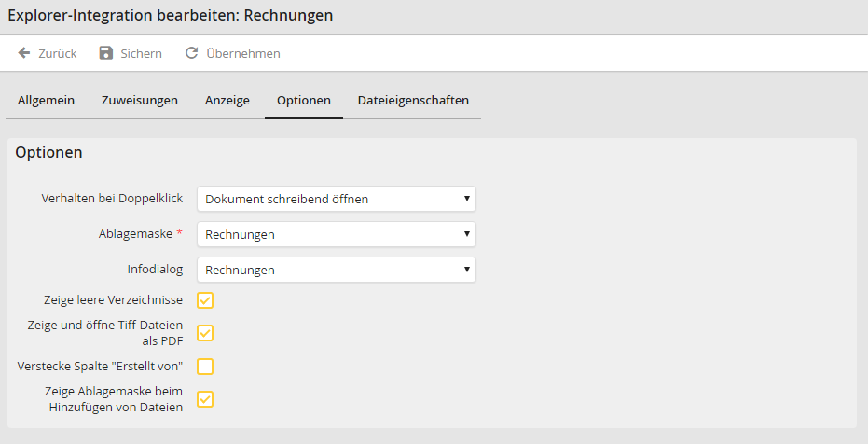The height and width of the screenshot is (444, 868).
Task: Click the Zeige leere Verzeichnisse label
Action: pyautogui.click(x=113, y=300)
